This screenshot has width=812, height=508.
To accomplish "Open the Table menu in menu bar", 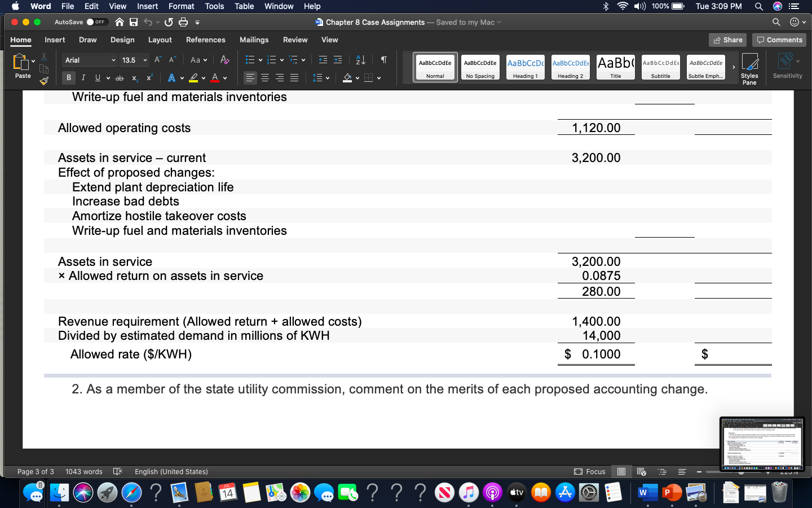I will click(244, 6).
